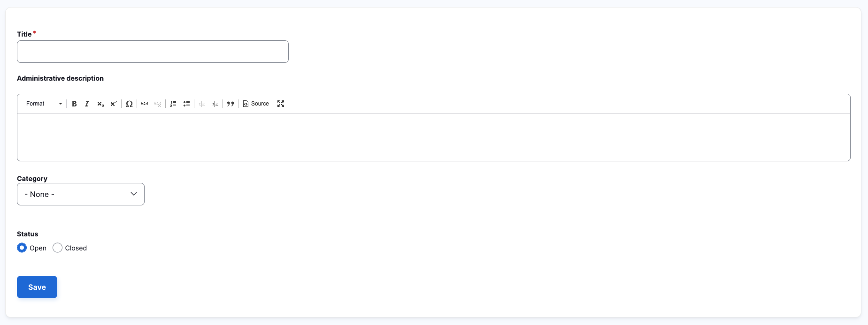Insert a blockquote in the editor
Image resolution: width=868 pixels, height=325 pixels.
[x=230, y=104]
